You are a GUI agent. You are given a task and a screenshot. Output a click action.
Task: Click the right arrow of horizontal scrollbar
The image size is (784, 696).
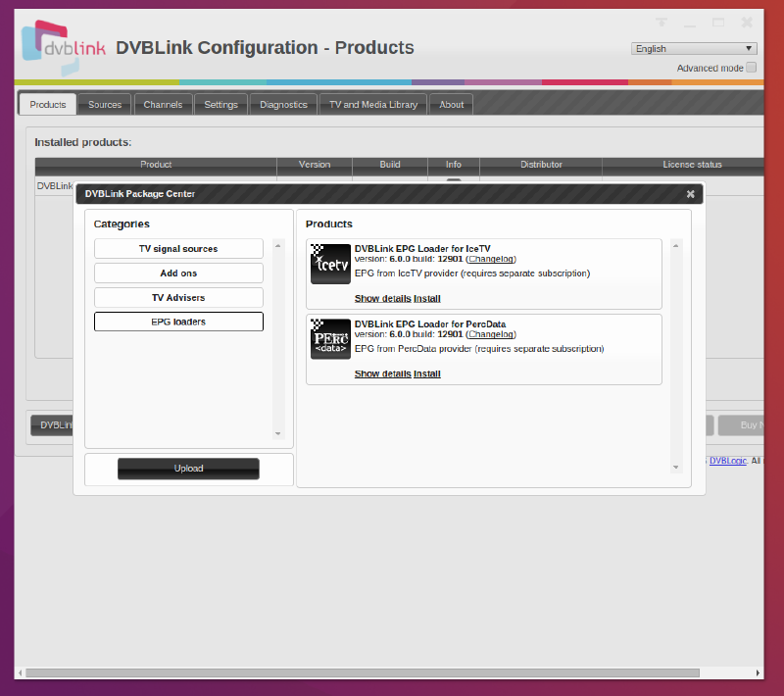pos(758,673)
